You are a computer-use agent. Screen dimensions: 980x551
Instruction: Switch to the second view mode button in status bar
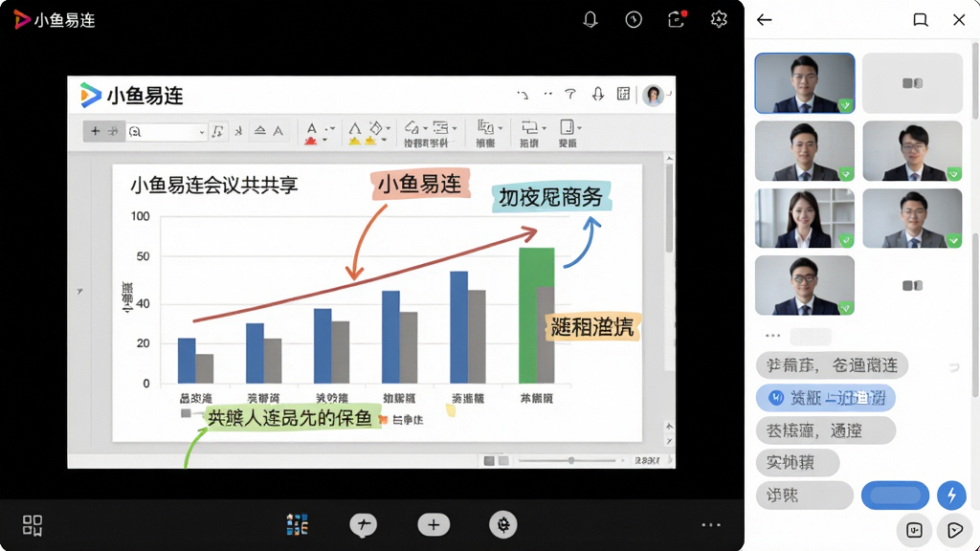[503, 461]
